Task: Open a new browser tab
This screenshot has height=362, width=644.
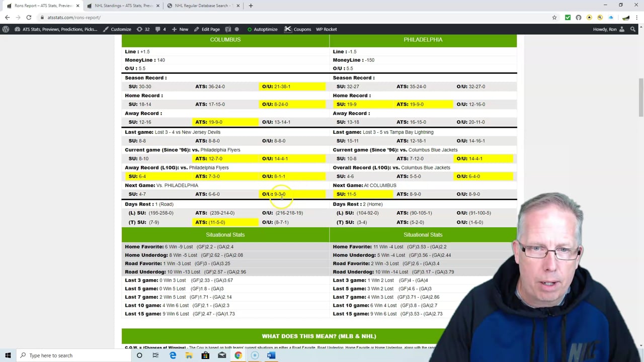Action: coord(251,6)
